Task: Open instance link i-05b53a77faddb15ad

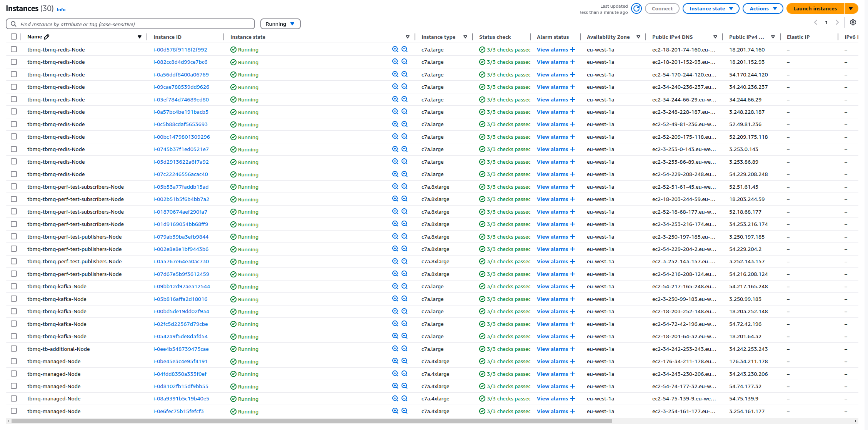Action: click(x=181, y=187)
